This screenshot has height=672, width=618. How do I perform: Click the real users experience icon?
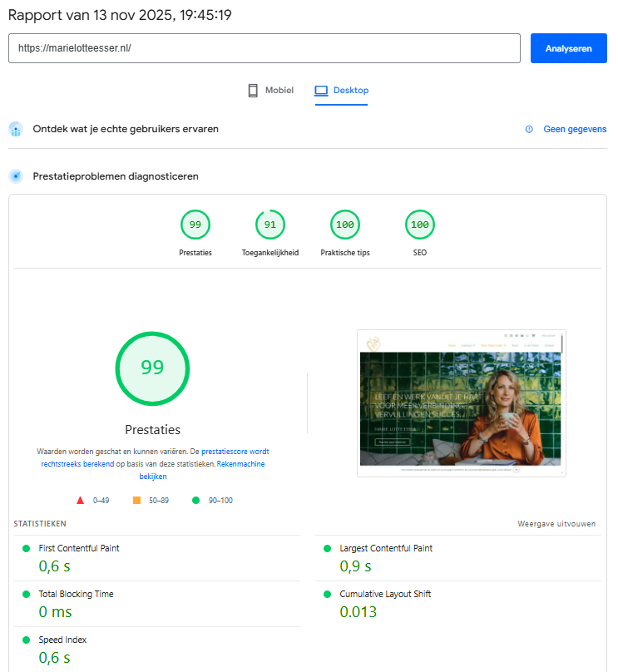(x=16, y=129)
